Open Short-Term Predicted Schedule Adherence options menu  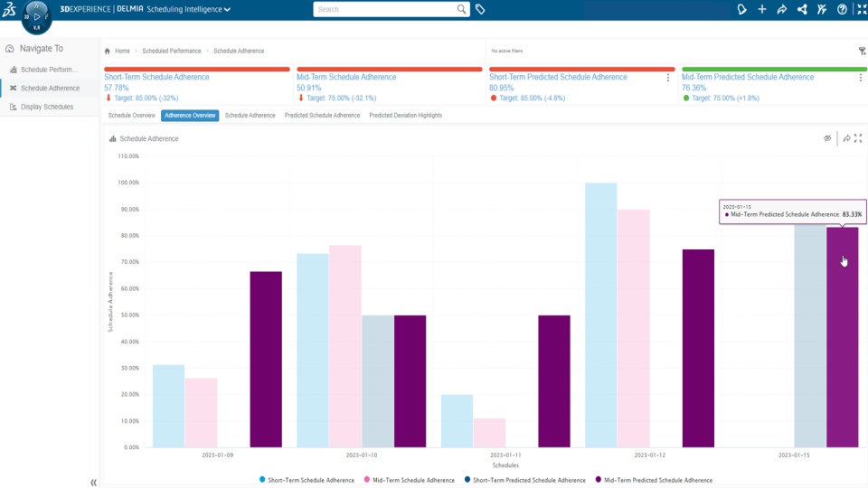point(668,78)
